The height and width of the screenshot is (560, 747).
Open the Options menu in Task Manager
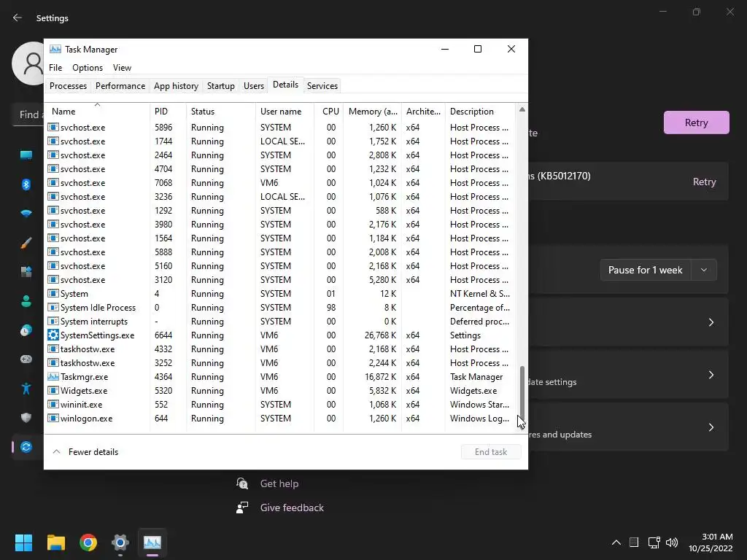[88, 68]
